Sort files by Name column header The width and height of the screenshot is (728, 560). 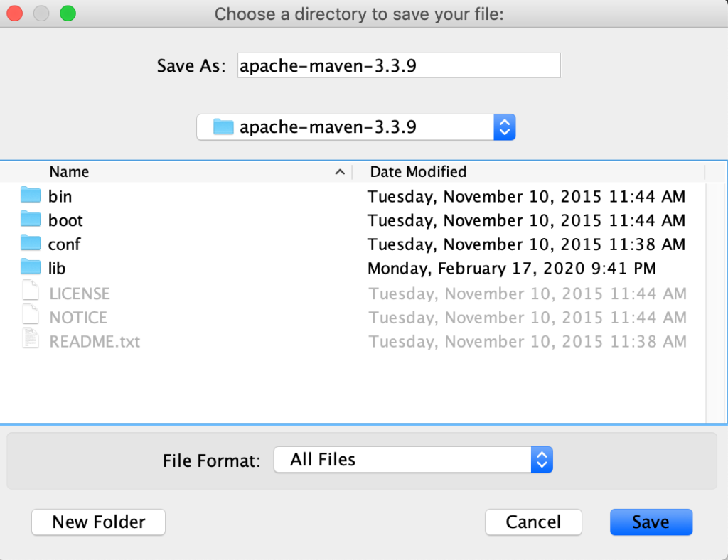pyautogui.click(x=69, y=172)
